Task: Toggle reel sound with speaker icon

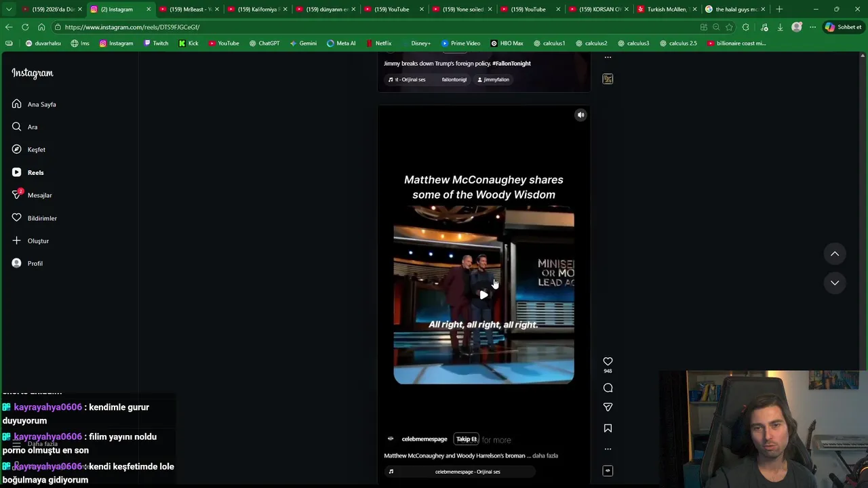Action: tap(580, 115)
